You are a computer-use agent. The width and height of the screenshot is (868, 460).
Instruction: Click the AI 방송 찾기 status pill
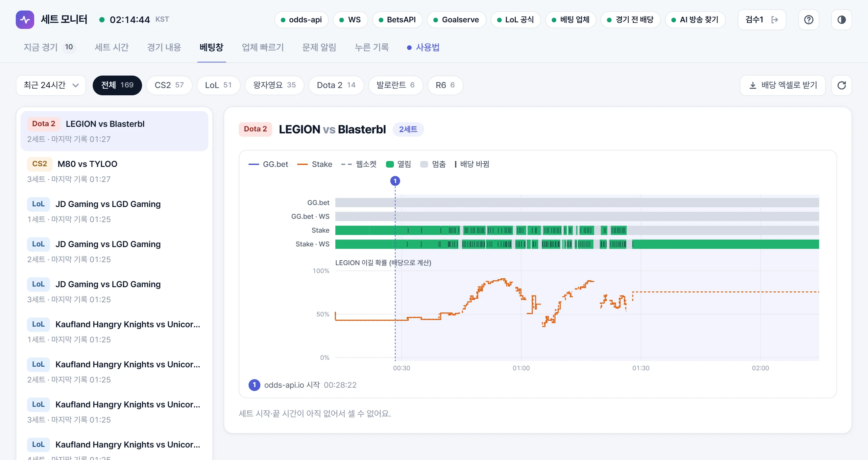pyautogui.click(x=695, y=19)
